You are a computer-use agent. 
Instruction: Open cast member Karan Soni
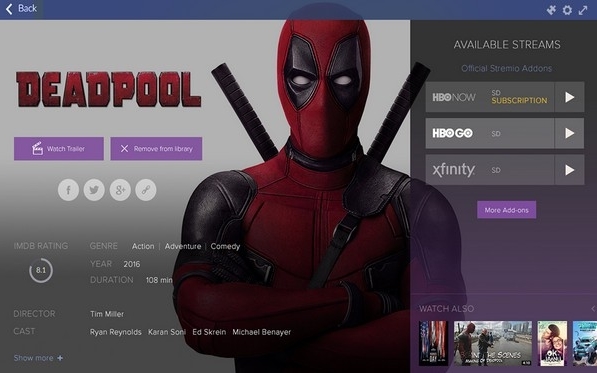tap(167, 332)
